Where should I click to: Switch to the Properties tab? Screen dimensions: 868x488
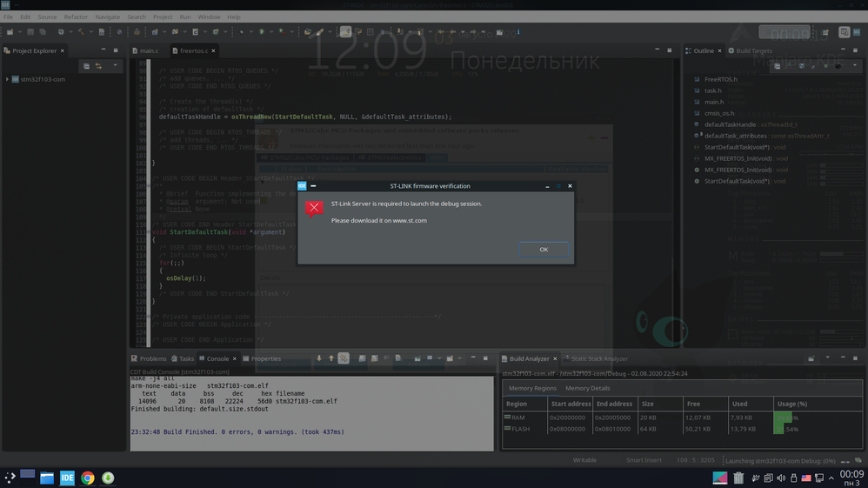[x=261, y=359]
